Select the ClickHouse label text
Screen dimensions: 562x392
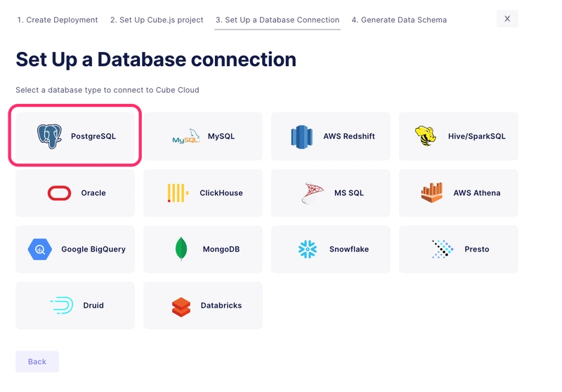[221, 193]
